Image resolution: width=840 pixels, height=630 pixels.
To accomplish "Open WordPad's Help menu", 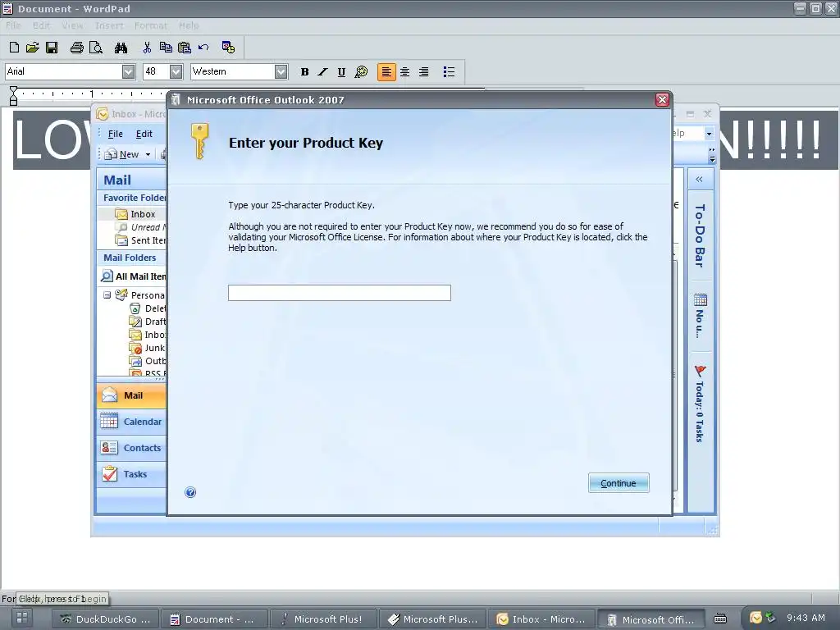I will (189, 25).
